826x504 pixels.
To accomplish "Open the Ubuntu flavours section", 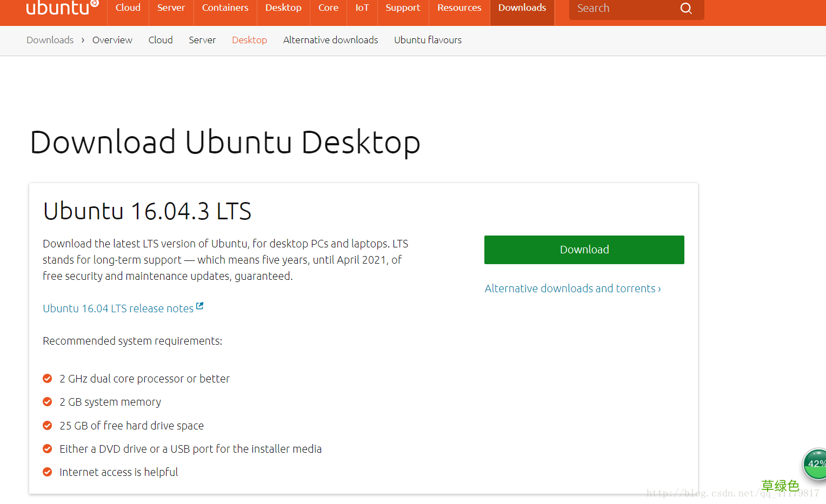I will pyautogui.click(x=428, y=39).
